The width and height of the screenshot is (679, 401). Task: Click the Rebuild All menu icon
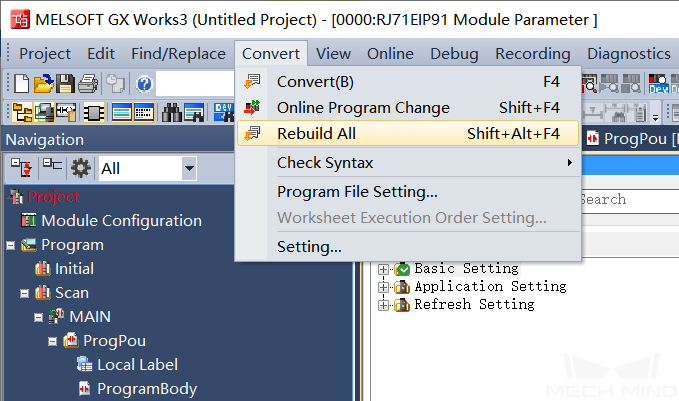253,133
